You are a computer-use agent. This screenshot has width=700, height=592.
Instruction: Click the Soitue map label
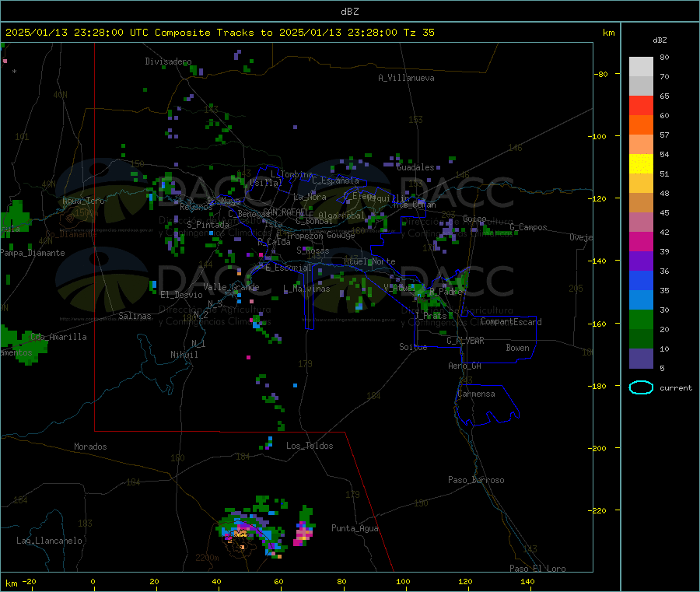click(413, 347)
